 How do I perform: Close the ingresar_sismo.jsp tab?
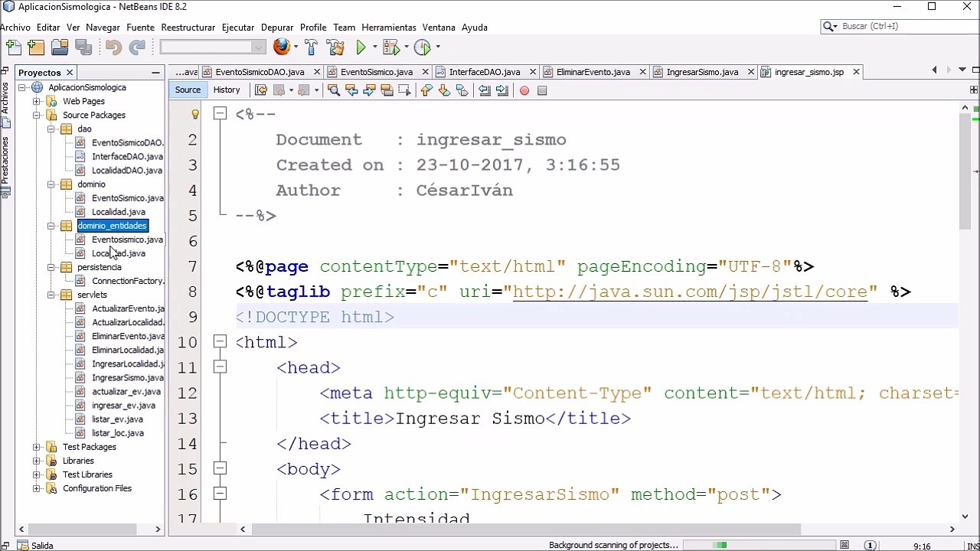pyautogui.click(x=856, y=72)
